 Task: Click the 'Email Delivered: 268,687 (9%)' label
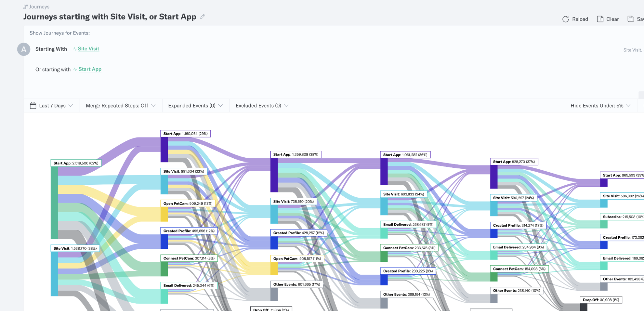pyautogui.click(x=409, y=225)
